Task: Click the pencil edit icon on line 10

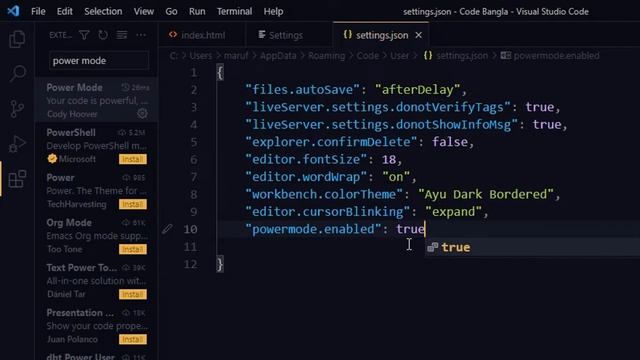Action: point(167,229)
